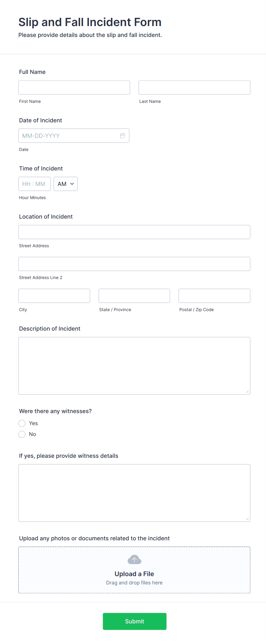266x644 pixels.
Task: Open the AM/PM time dropdown
Action: (65, 184)
